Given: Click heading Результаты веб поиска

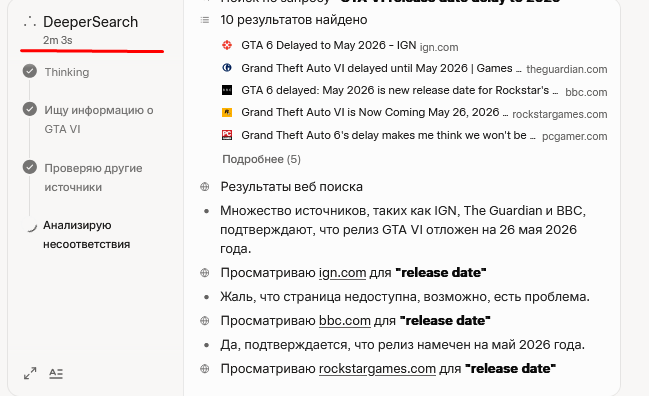Looking at the screenshot, I should click(291, 187).
